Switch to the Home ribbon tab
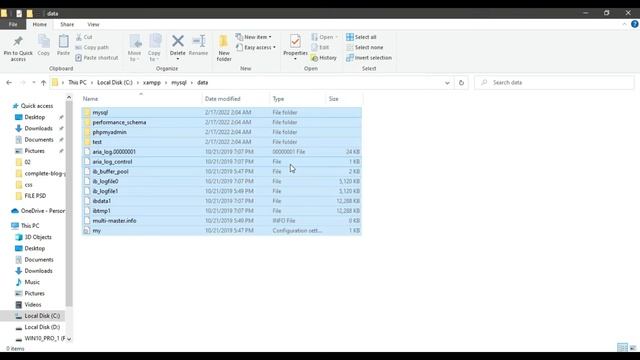 (40, 24)
